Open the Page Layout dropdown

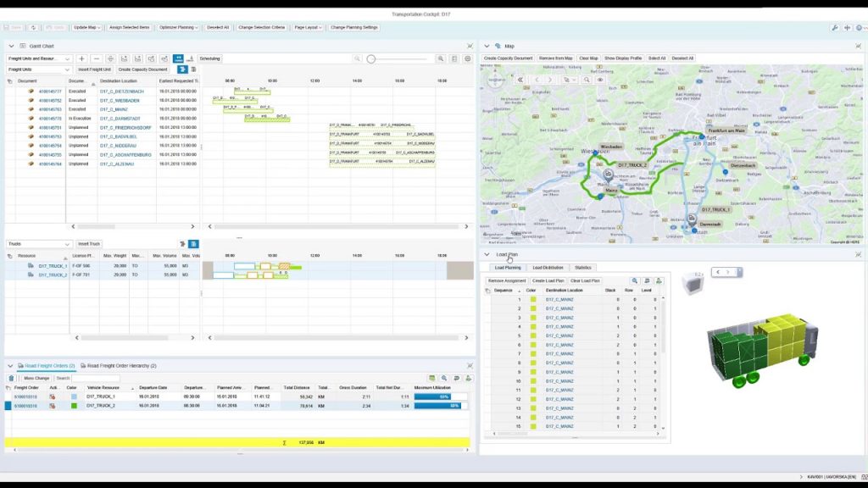(x=308, y=27)
